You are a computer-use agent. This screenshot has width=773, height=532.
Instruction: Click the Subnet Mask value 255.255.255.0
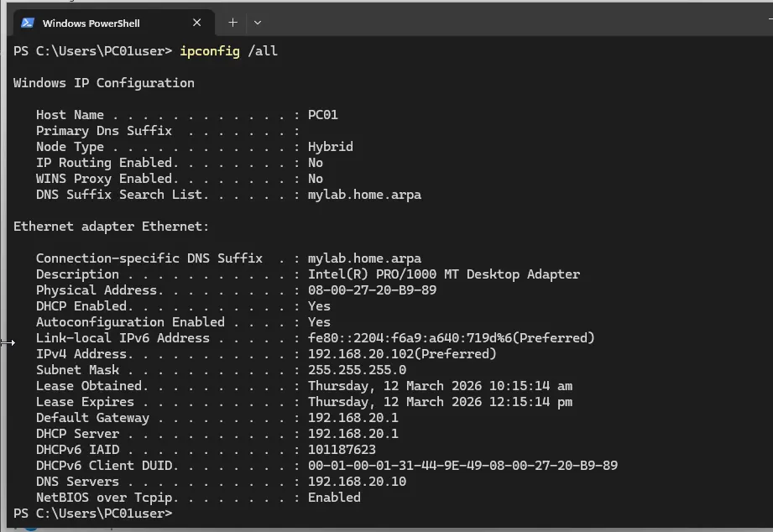[x=357, y=370]
